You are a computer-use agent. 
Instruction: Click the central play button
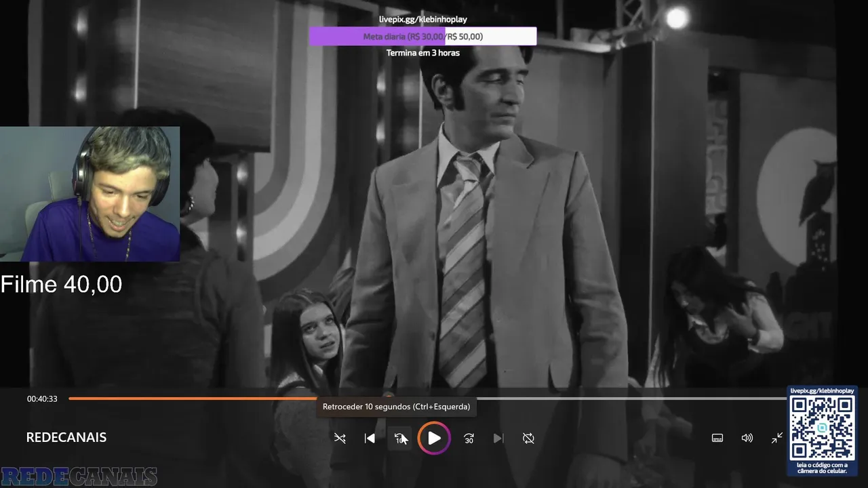point(434,439)
